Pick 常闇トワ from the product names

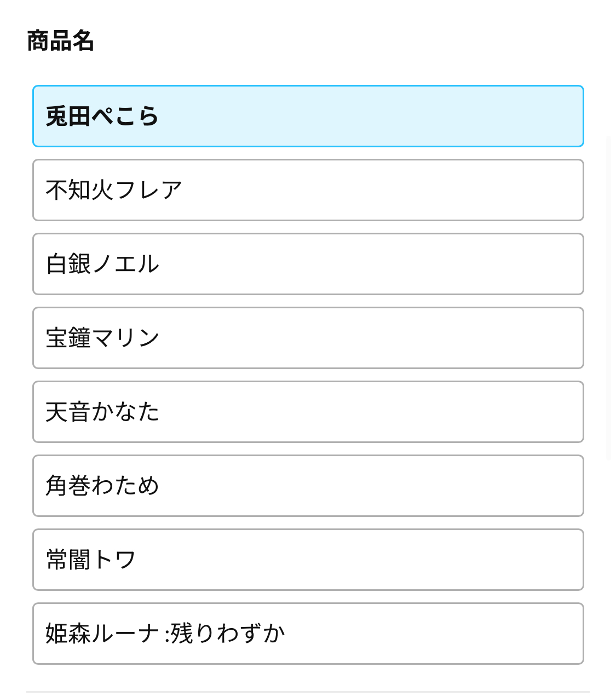(x=308, y=560)
